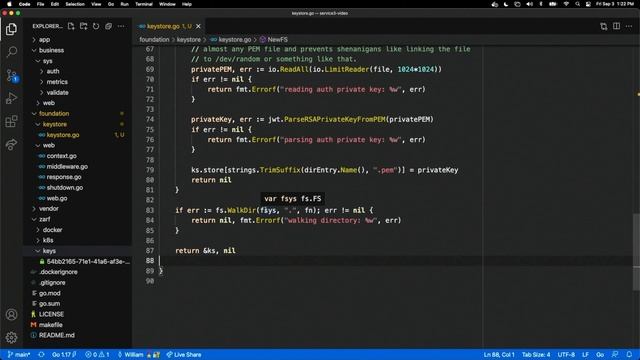Open README.md file
The width and height of the screenshot is (640, 360).
pos(56,336)
